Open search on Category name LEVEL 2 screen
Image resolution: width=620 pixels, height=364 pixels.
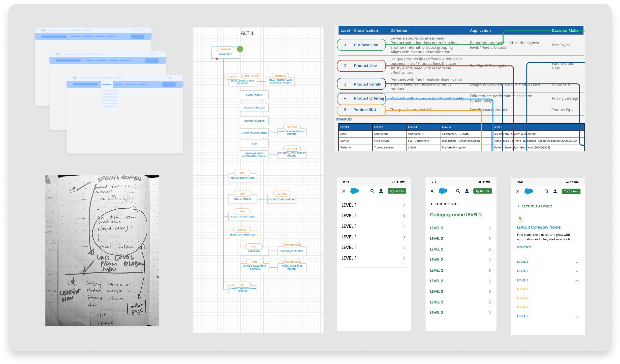point(458,191)
